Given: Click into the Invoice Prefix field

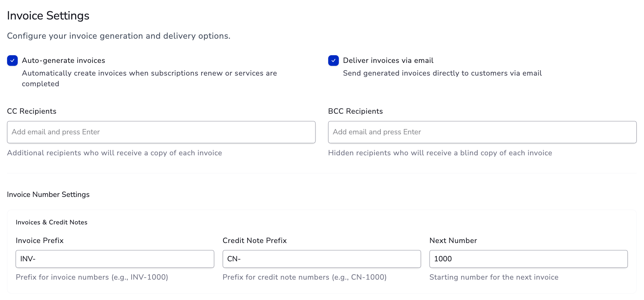Looking at the screenshot, I should tap(115, 259).
